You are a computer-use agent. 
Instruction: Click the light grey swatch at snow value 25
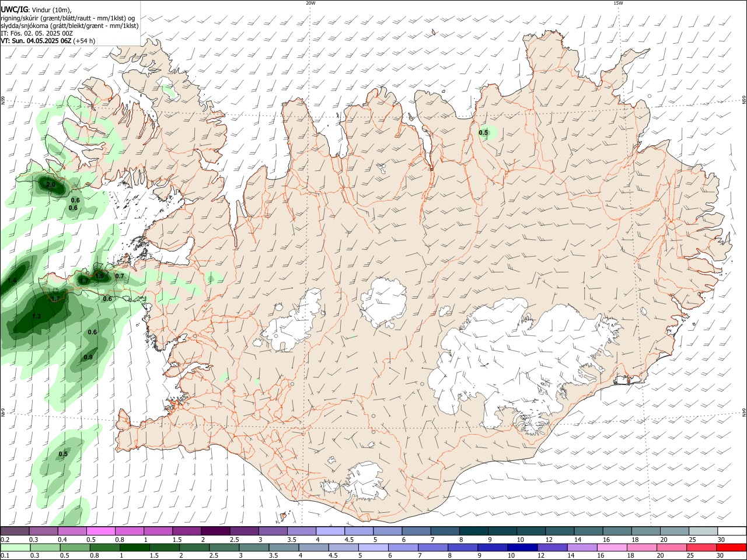tap(703, 531)
